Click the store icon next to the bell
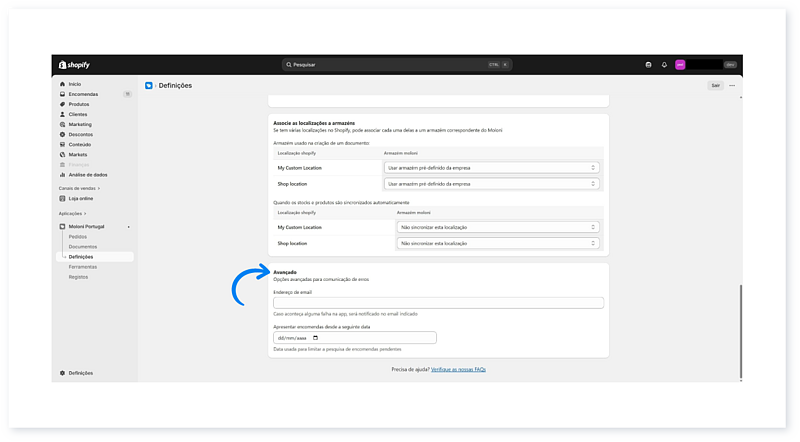This screenshot has width=800, height=442. pos(648,64)
